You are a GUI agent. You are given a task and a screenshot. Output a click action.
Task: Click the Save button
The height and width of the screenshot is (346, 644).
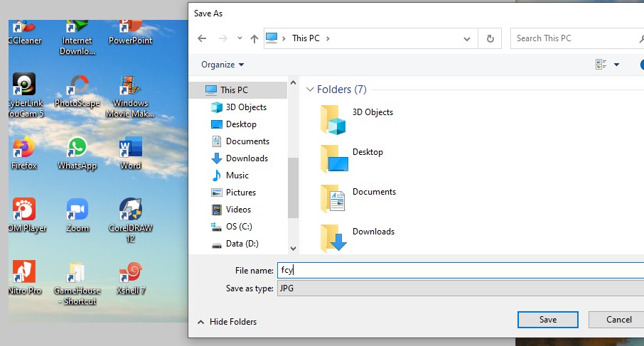click(x=547, y=320)
